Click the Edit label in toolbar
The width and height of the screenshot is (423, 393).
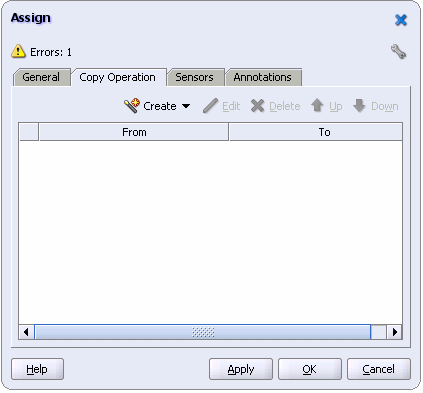pyautogui.click(x=231, y=106)
